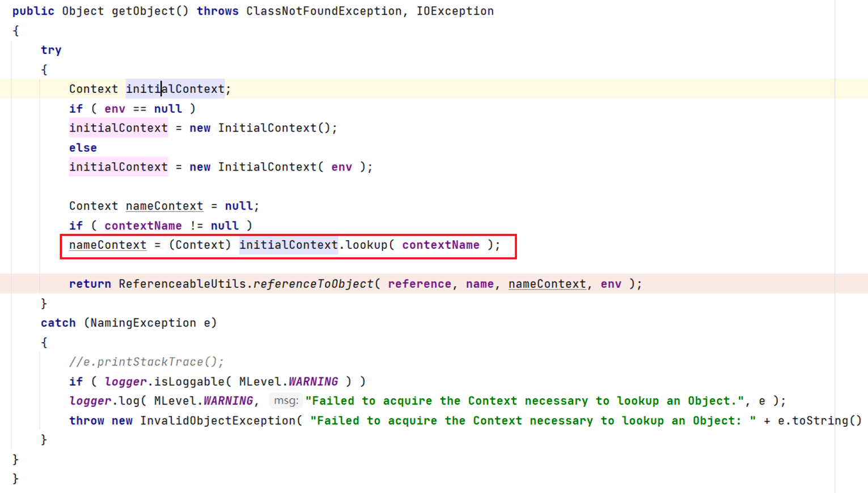
Task: Click the 'env == null' condition
Action: (x=143, y=109)
